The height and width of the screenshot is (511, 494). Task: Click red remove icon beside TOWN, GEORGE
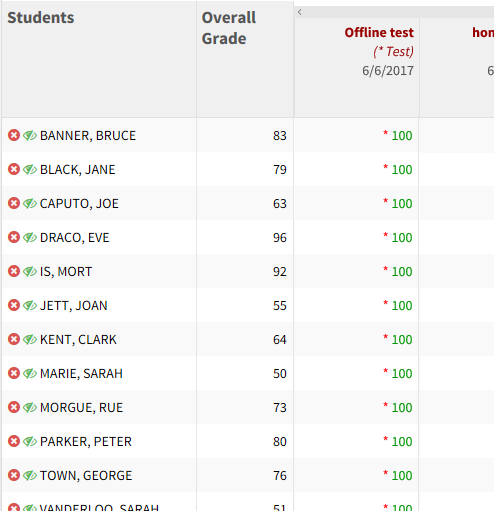pos(14,475)
